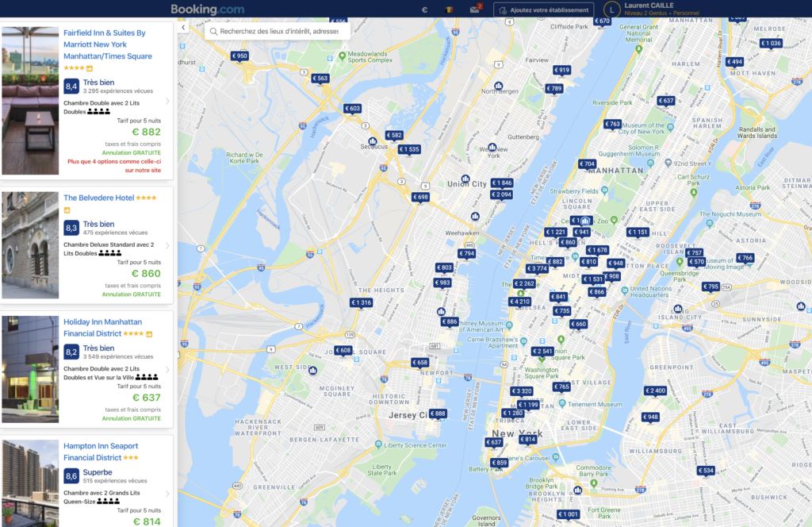Select the € 494 map price marker
Viewport: 812px width, 527px height.
(x=735, y=62)
